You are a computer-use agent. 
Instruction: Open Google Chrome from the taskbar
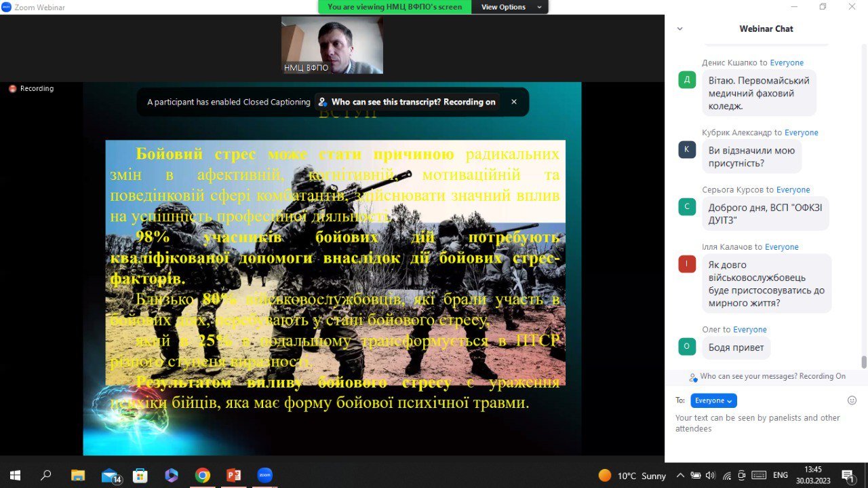click(202, 475)
